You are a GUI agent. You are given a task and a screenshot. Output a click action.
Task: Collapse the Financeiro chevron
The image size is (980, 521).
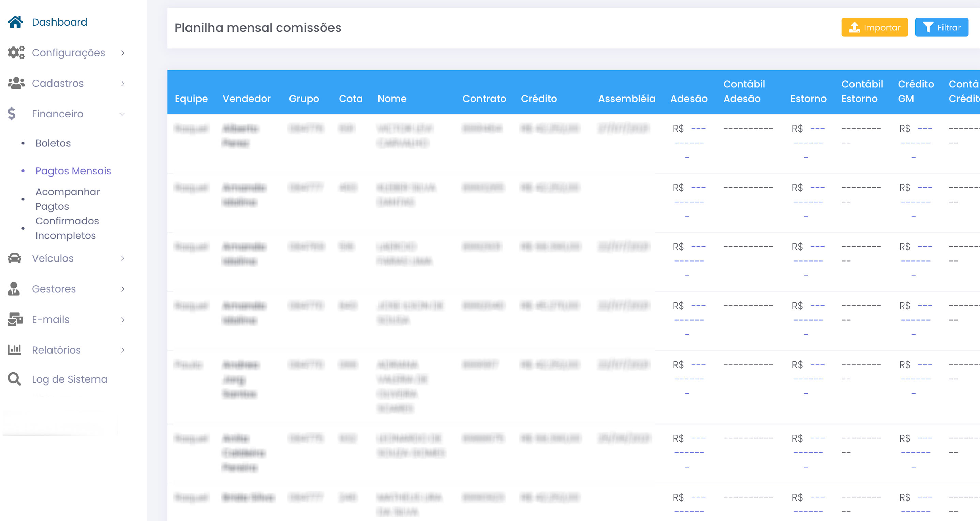click(122, 114)
